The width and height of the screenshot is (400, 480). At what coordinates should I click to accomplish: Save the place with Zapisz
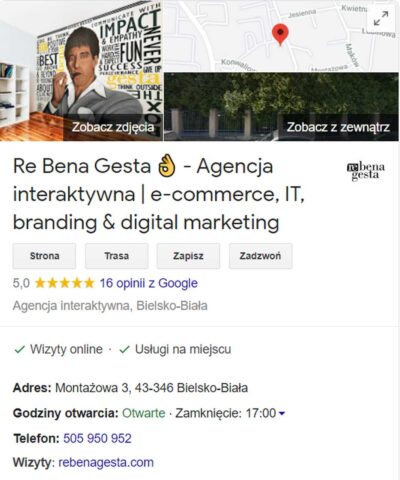click(x=188, y=256)
